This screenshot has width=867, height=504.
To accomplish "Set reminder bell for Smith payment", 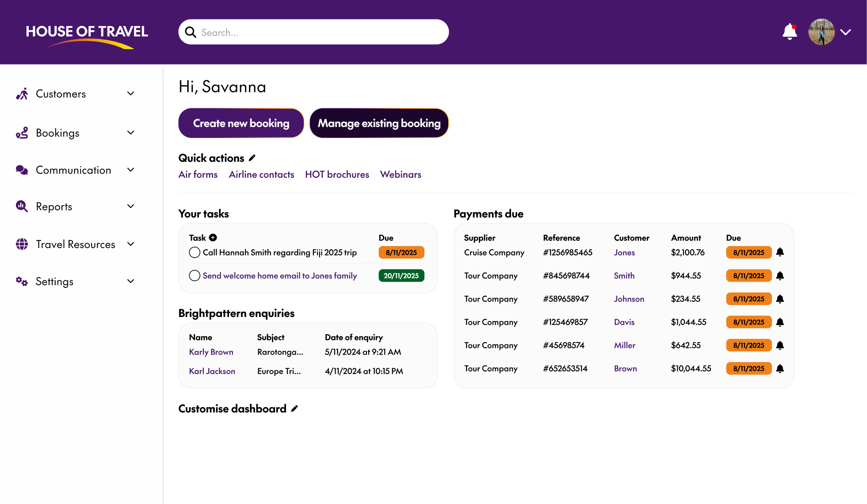I will coord(780,275).
